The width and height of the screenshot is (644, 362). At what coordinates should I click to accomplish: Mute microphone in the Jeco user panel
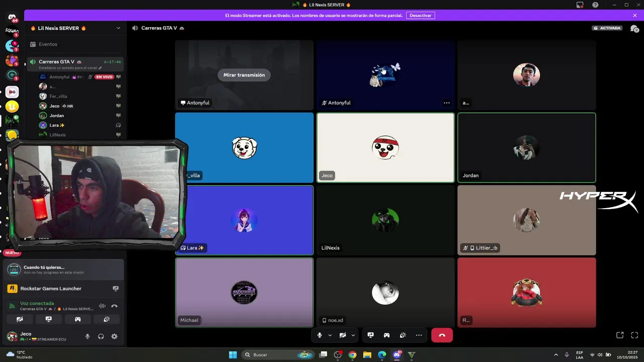coord(88,336)
